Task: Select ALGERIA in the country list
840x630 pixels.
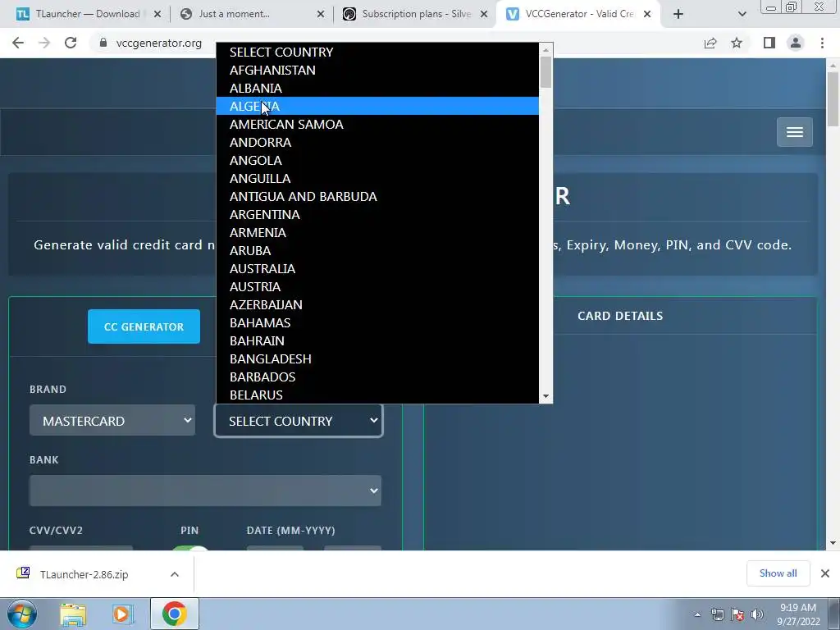Action: pyautogui.click(x=377, y=106)
